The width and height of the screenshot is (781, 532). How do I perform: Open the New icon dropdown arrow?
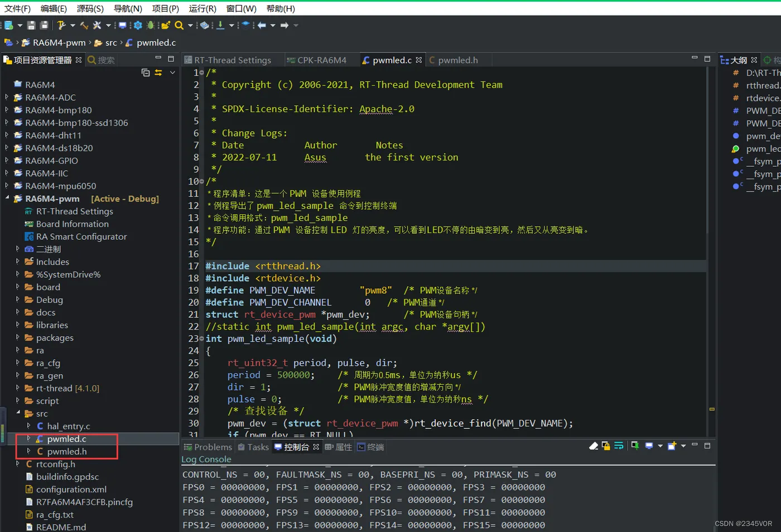(20, 25)
